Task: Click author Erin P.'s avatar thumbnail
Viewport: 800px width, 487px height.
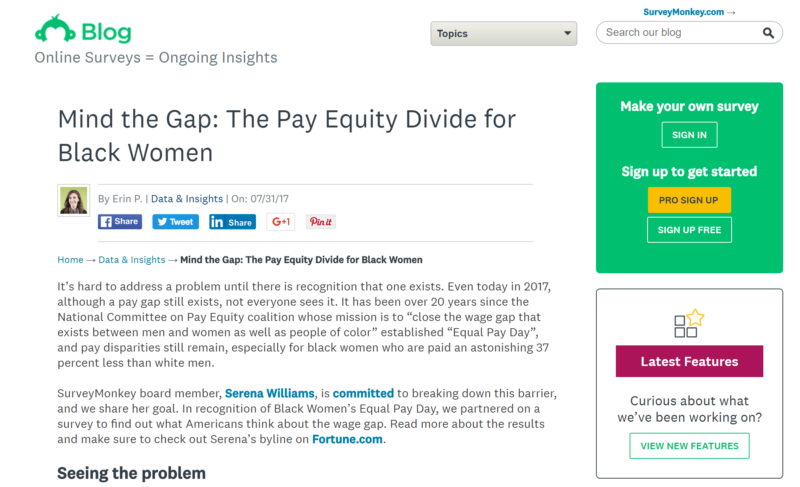Action: tap(73, 200)
